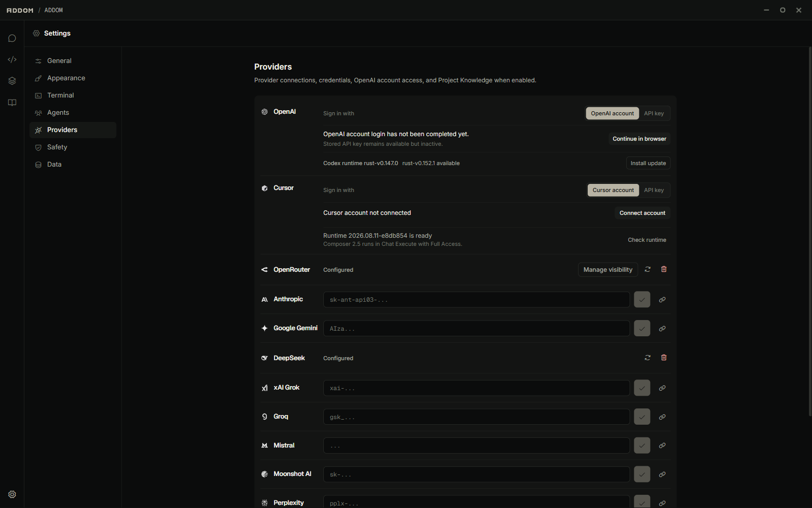Viewport: 812px width, 508px height.
Task: Open General settings section
Action: pyautogui.click(x=73, y=61)
